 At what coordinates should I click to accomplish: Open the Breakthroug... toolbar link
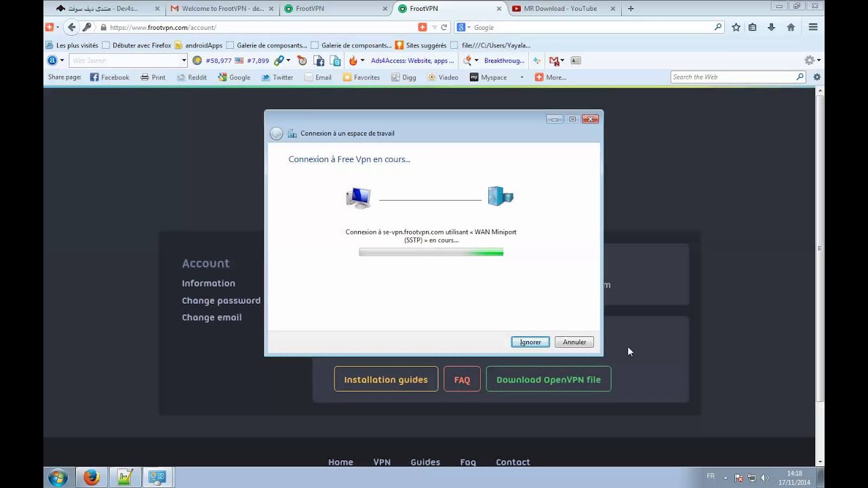coord(504,60)
